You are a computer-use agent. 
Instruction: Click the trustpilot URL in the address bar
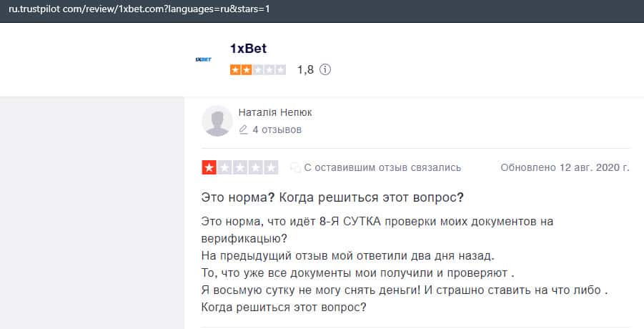coord(139,9)
